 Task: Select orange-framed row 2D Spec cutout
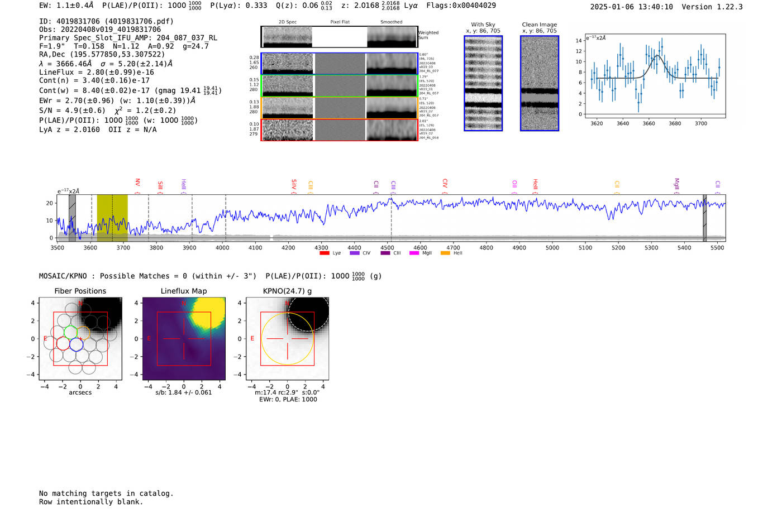click(287, 108)
